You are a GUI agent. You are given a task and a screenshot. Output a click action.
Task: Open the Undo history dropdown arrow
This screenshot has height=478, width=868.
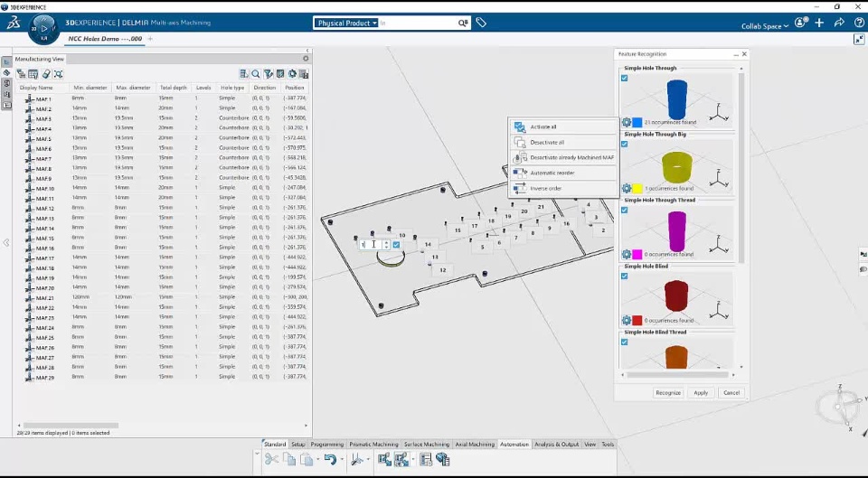point(341,459)
